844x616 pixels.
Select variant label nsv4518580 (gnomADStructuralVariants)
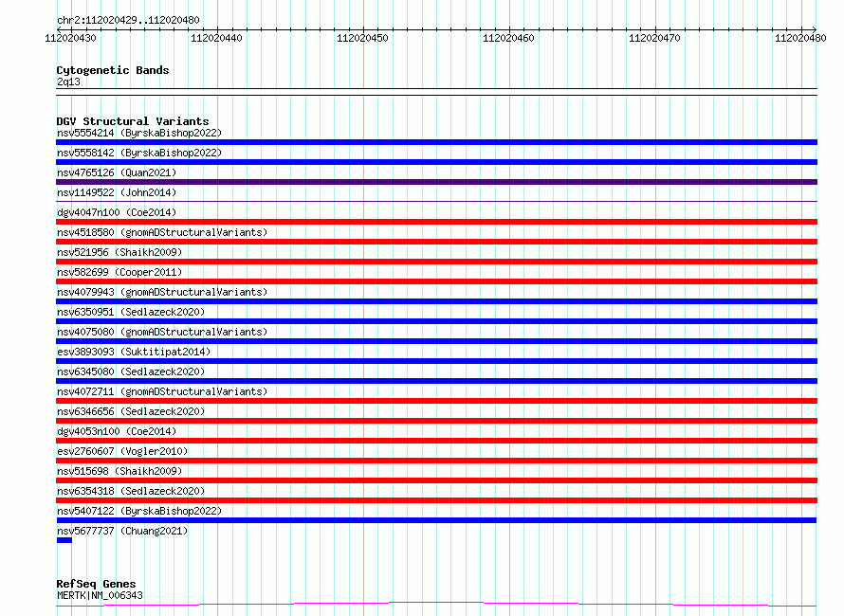click(162, 232)
